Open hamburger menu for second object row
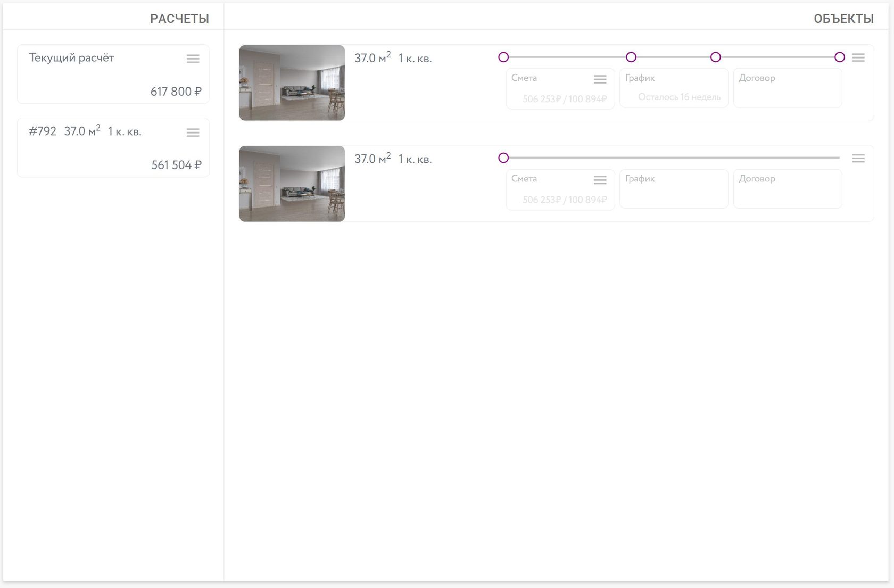This screenshot has height=588, width=894. [x=858, y=159]
